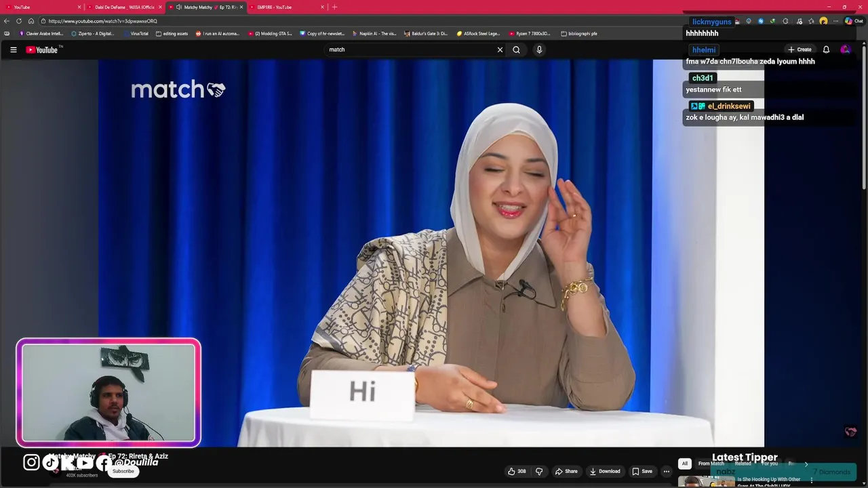
Task: Switch to the first YouTube tab
Action: coord(42,7)
